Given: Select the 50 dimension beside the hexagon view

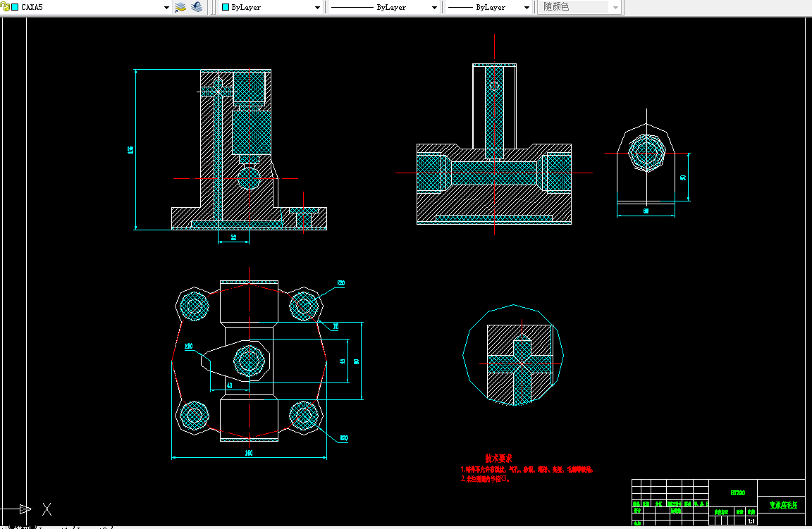Looking at the screenshot, I should click(683, 178).
